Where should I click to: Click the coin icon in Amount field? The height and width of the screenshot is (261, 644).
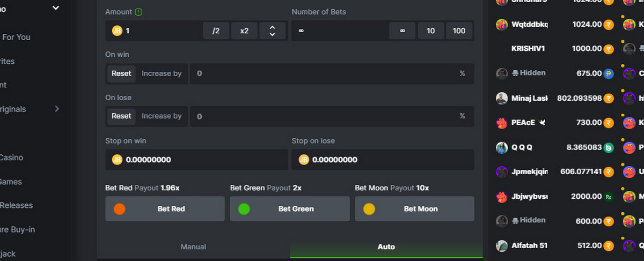116,31
